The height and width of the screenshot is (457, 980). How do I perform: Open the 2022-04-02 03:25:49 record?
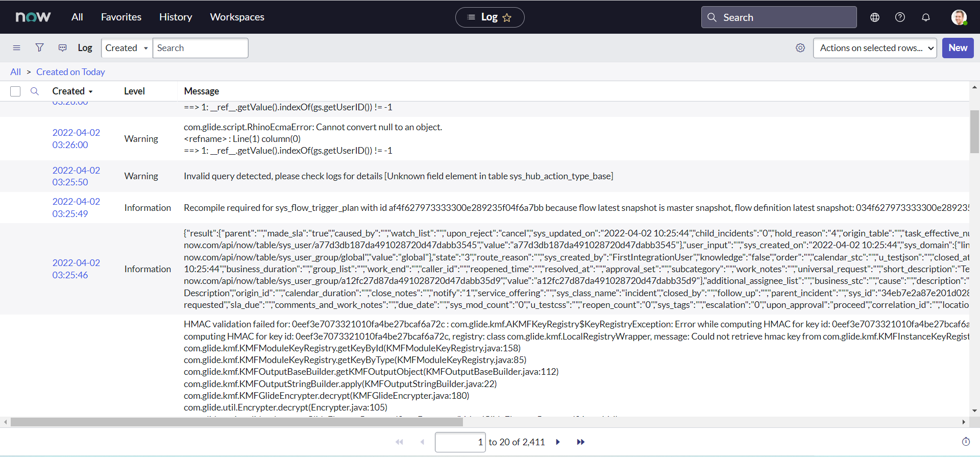tap(76, 208)
